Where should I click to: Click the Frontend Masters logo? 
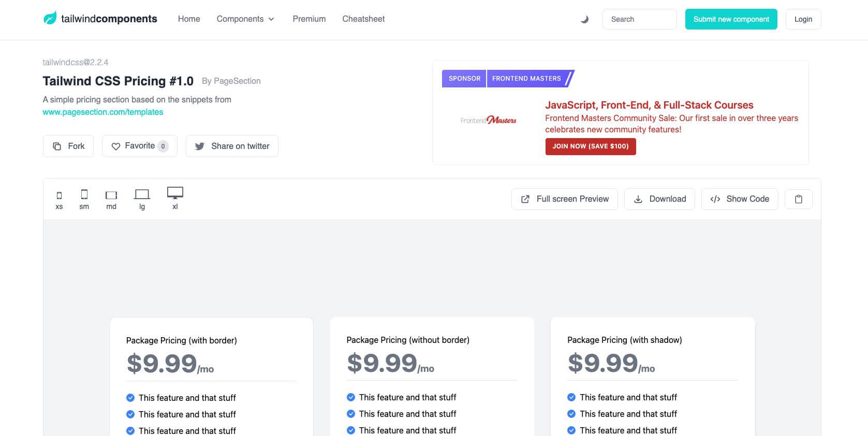[488, 120]
